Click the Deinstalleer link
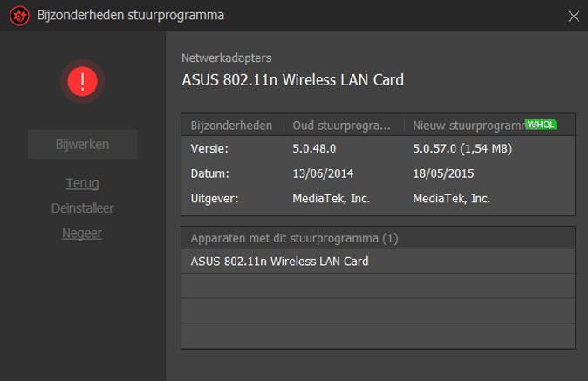The image size is (588, 381). pyautogui.click(x=82, y=208)
